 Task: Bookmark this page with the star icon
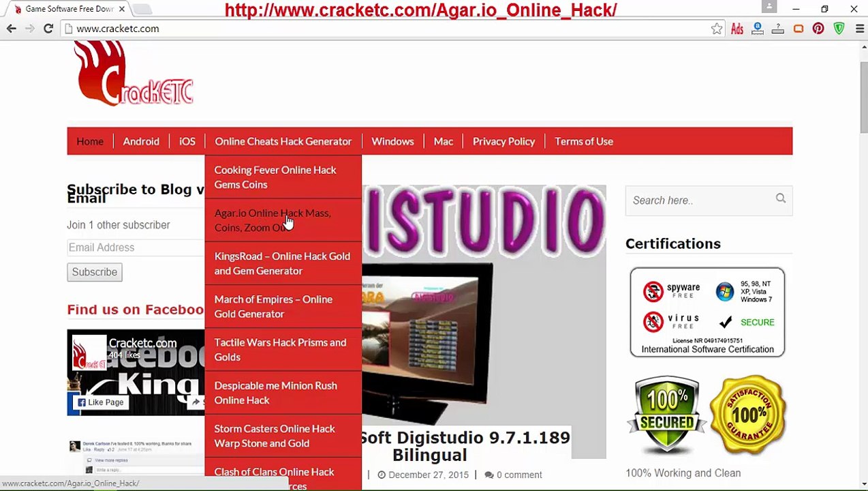click(x=717, y=29)
